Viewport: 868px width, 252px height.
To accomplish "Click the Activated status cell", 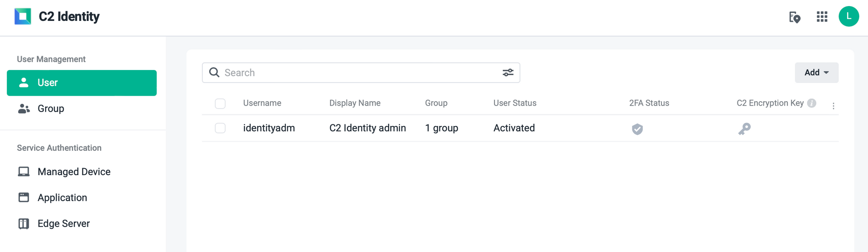I will point(514,128).
